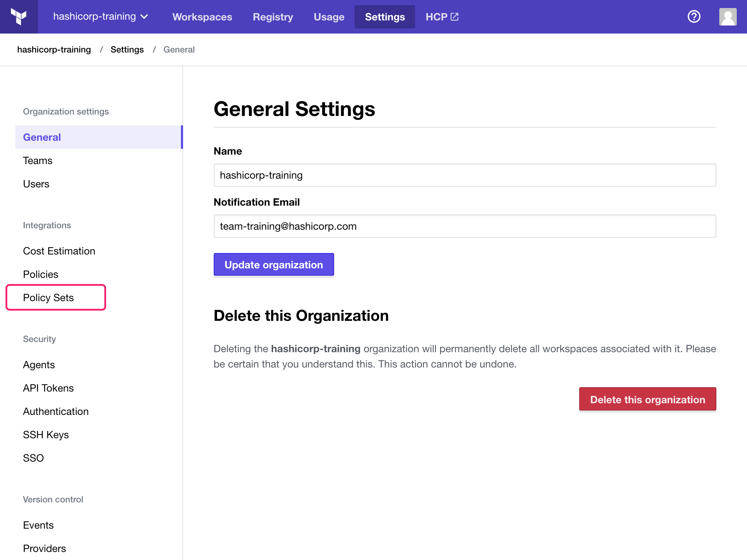Open the HCP external link

(x=442, y=17)
